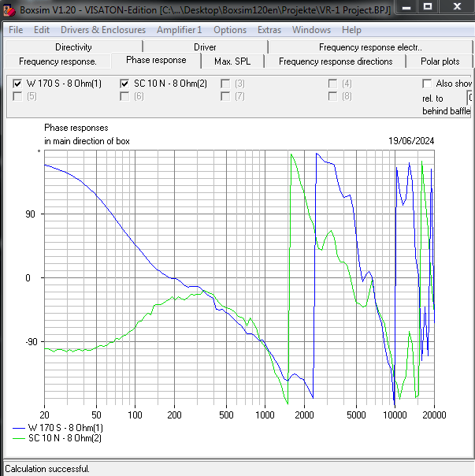Open the Help menu
The width and height of the screenshot is (475, 476).
(351, 30)
